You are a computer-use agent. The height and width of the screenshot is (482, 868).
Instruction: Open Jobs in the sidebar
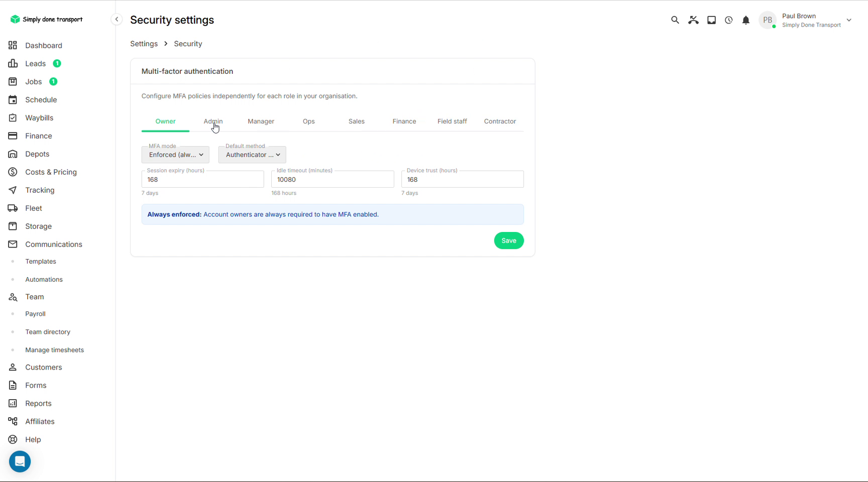tap(33, 81)
